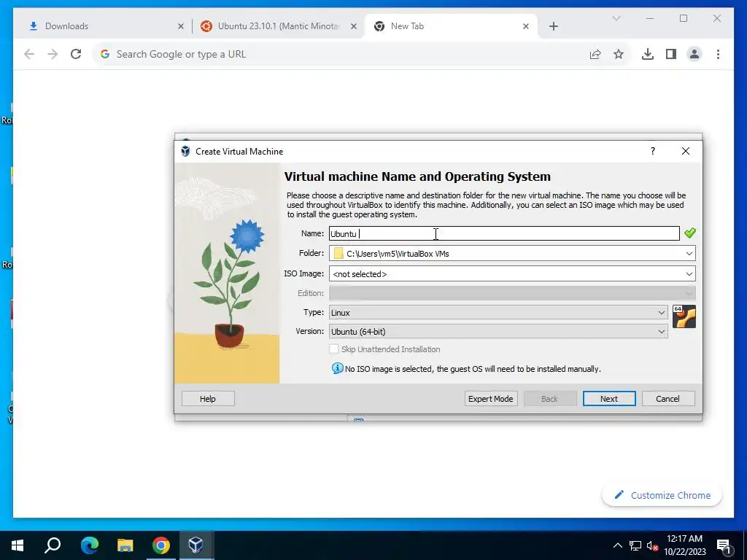
Task: Click the folder icon in Folder field
Action: click(338, 253)
